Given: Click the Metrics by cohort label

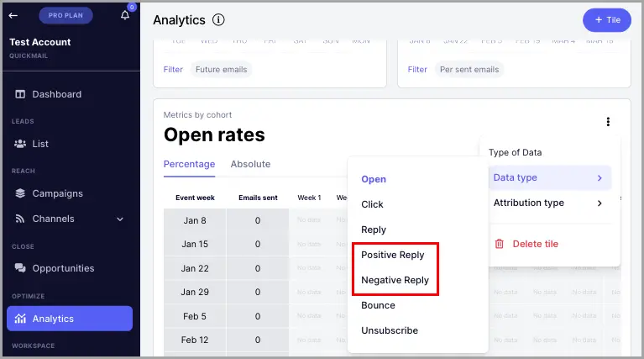Looking at the screenshot, I should (197, 114).
